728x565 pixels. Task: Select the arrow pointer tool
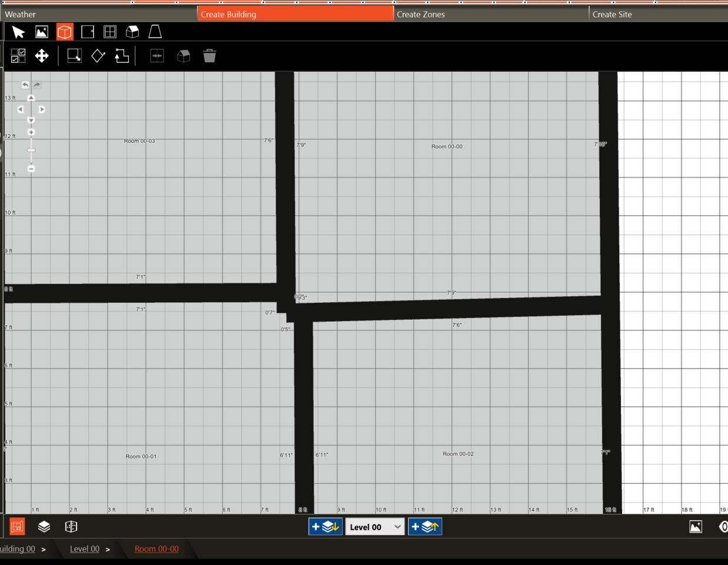(18, 32)
